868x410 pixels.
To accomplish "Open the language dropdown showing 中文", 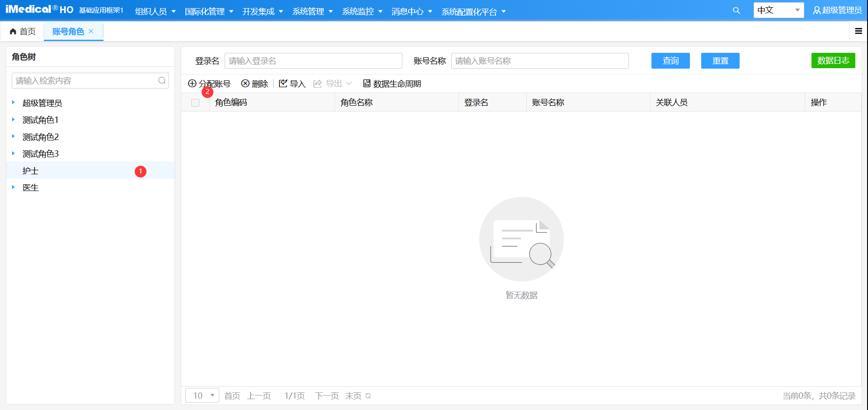I will click(778, 10).
